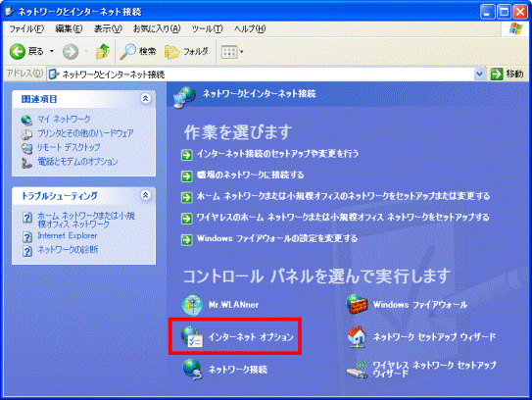
Task: Collapse the 関連項目 panel
Action: [146, 98]
